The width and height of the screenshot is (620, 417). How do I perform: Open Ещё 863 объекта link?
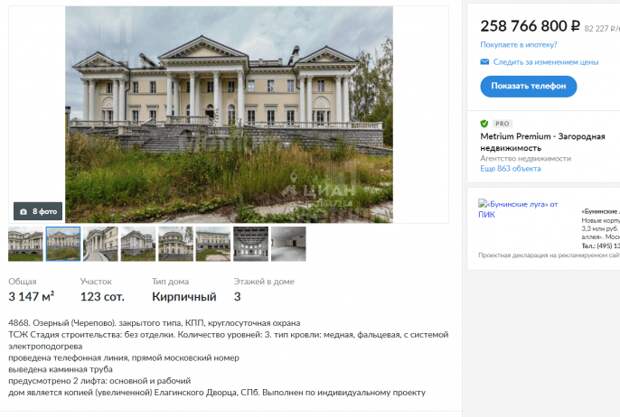(510, 168)
